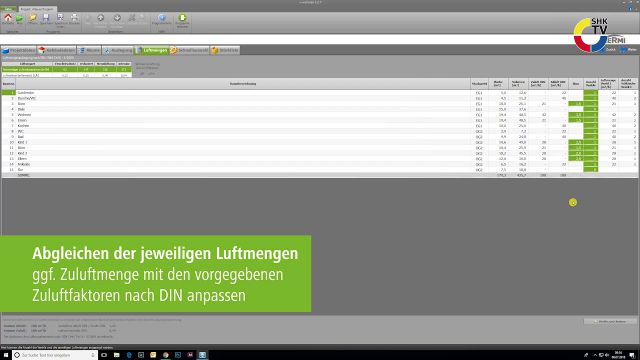The height and width of the screenshot is (360, 640).
Task: Click the Zurück navigation button
Action: point(608,49)
